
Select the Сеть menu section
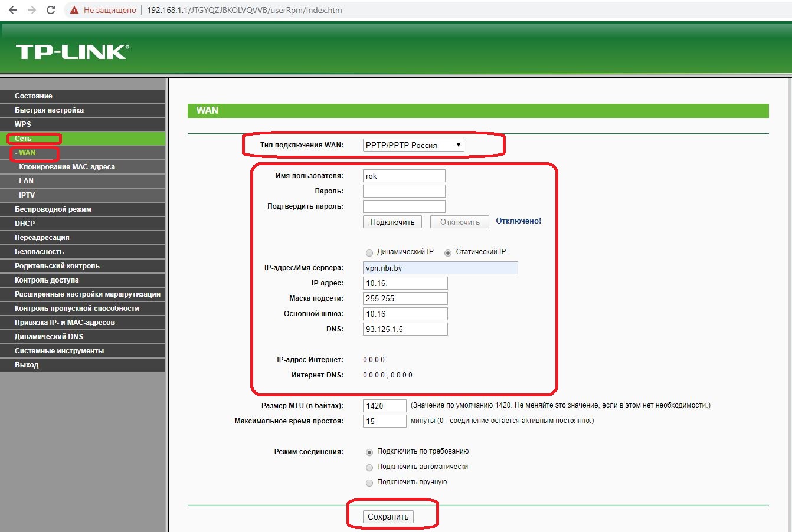83,139
